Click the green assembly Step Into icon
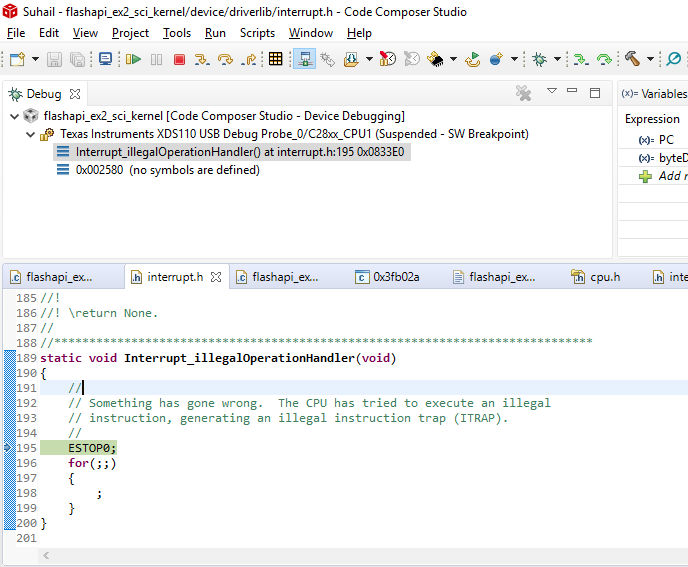 [x=581, y=59]
